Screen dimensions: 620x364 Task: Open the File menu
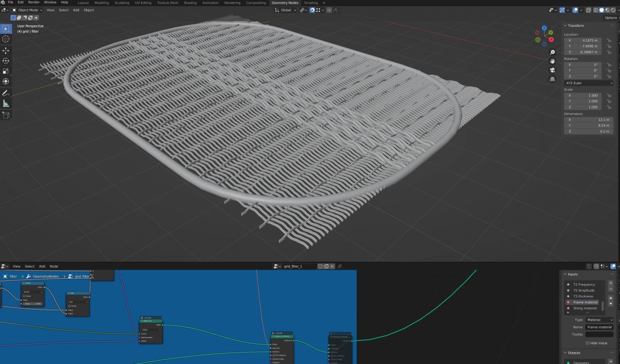coord(10,3)
